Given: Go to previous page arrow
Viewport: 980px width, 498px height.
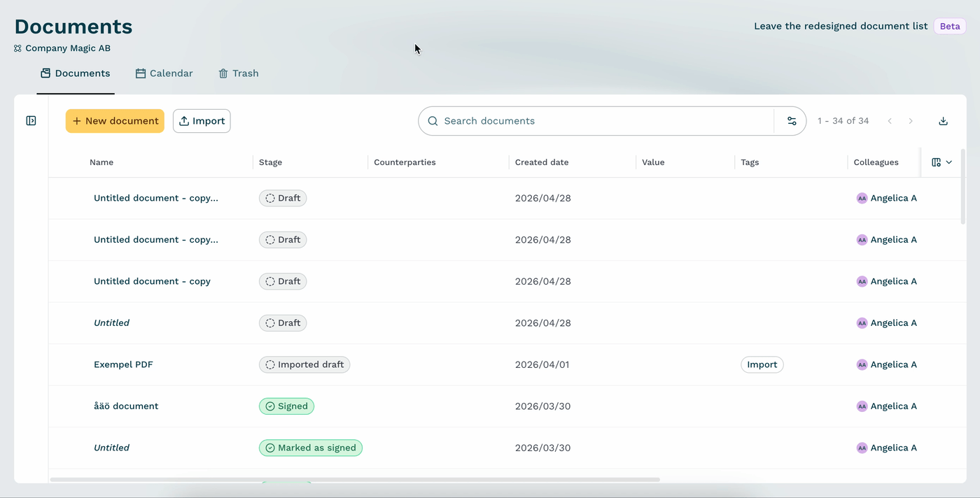Looking at the screenshot, I should coord(890,121).
